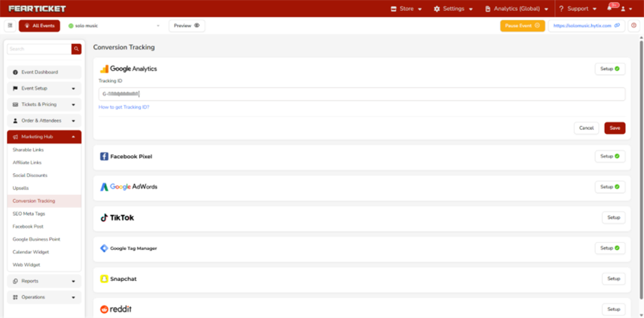Open Analytics (Global) menu

(516, 9)
